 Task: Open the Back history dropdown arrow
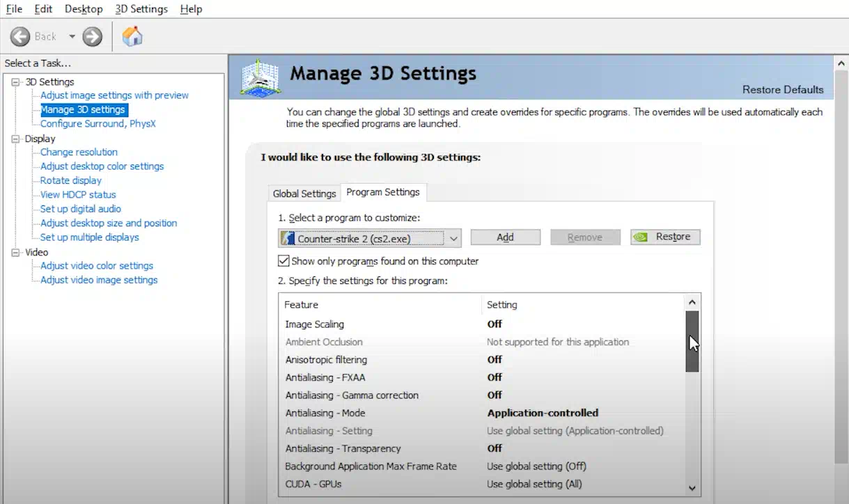[x=72, y=36]
